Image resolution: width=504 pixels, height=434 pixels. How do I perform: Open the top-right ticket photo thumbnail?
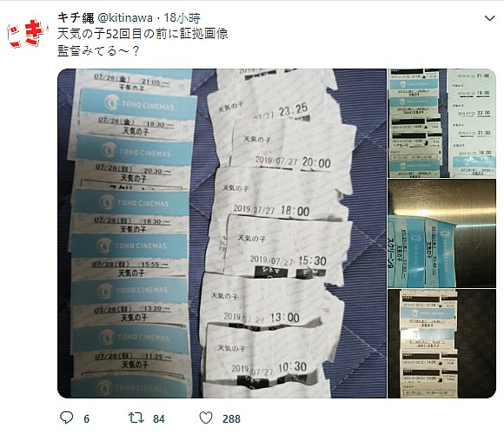pyautogui.click(x=442, y=123)
